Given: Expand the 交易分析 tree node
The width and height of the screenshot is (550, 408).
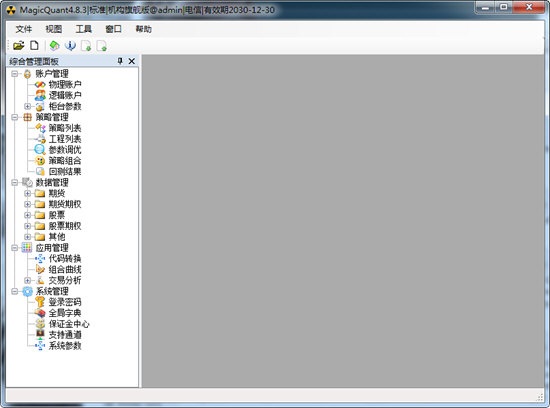Looking at the screenshot, I should pyautogui.click(x=27, y=280).
